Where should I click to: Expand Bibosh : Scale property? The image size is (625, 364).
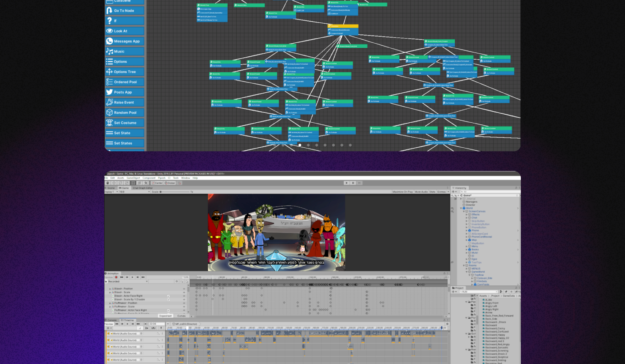point(110,292)
